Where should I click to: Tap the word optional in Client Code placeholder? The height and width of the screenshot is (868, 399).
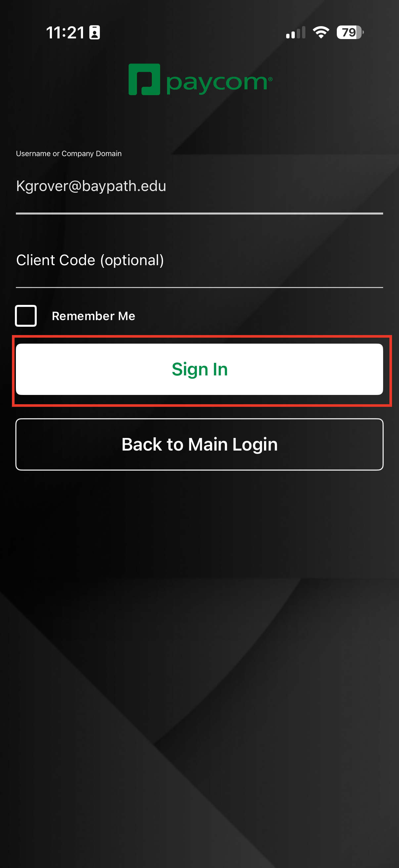coord(132,261)
